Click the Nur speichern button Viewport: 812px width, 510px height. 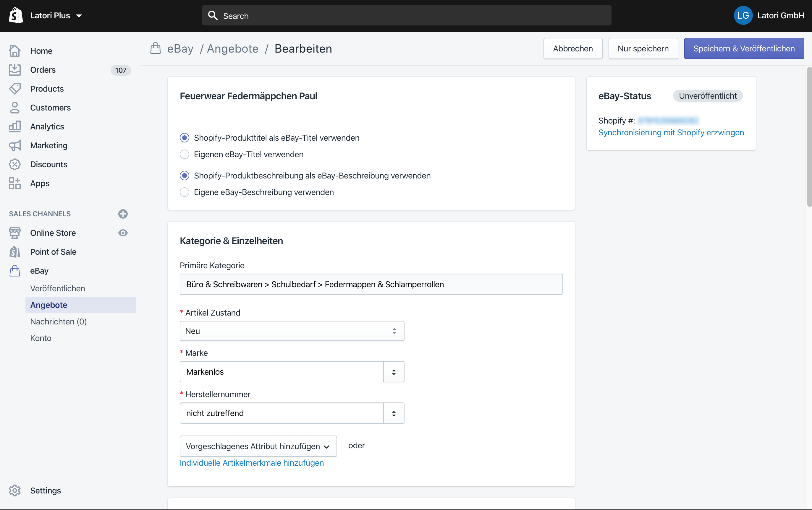pyautogui.click(x=643, y=48)
